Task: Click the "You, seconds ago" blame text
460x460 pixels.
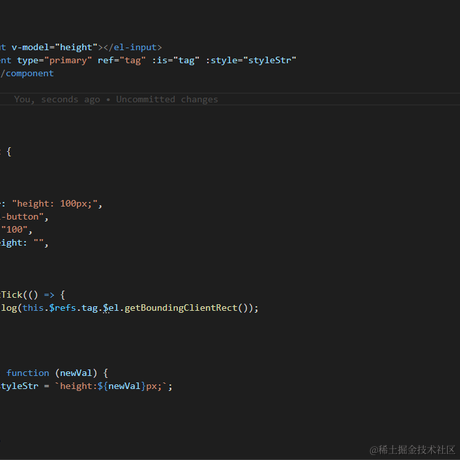Action: [57, 99]
